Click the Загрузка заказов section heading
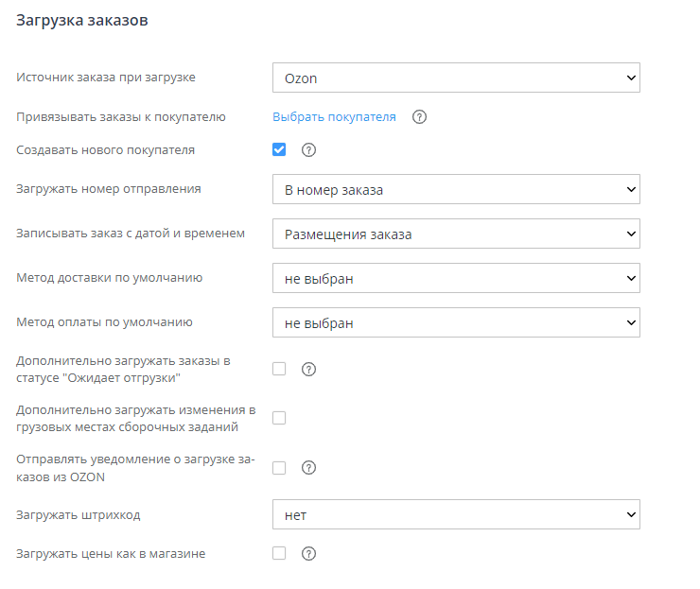The height and width of the screenshot is (589, 700). [x=82, y=20]
